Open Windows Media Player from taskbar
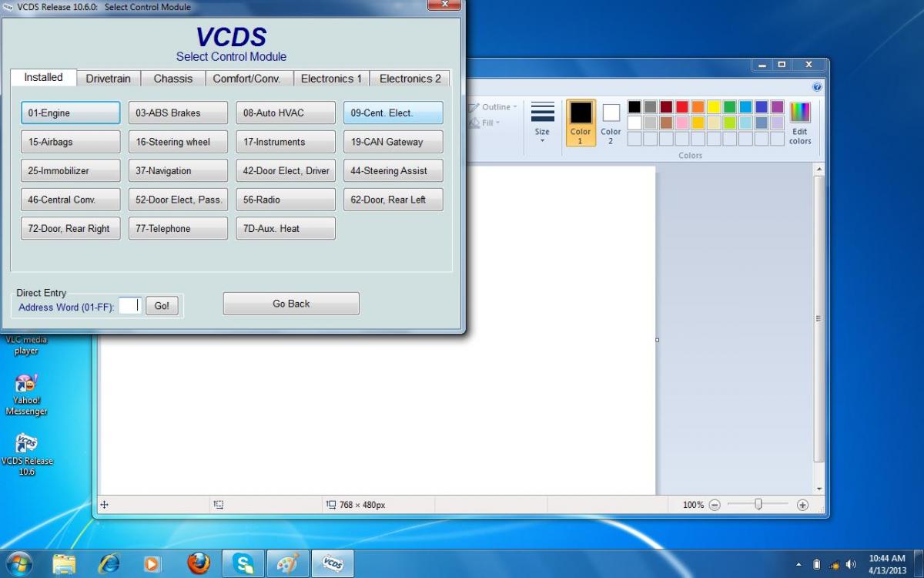The width and height of the screenshot is (924, 578). click(x=152, y=564)
